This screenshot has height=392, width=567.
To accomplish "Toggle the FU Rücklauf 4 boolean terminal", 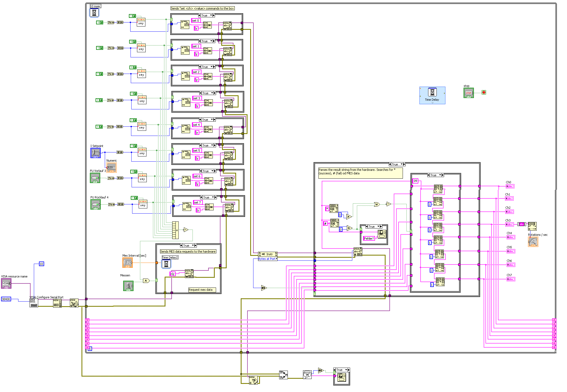I will coord(96,204).
